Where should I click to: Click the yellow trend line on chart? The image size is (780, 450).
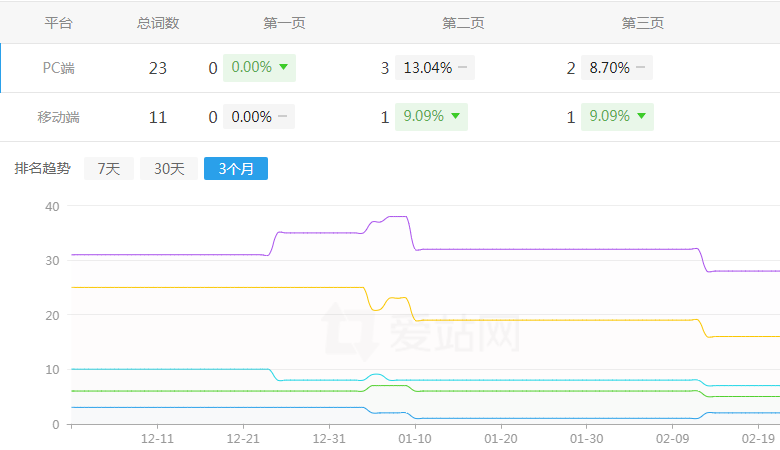[x=550, y=319]
